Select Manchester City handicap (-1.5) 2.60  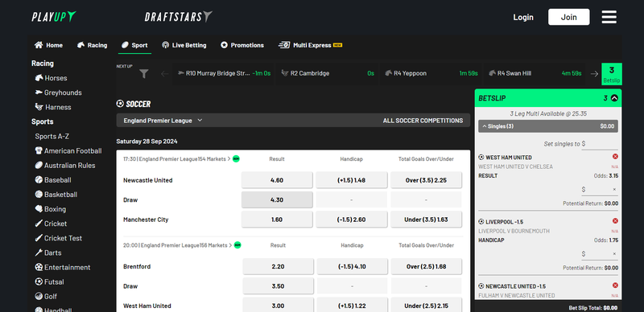tap(352, 220)
